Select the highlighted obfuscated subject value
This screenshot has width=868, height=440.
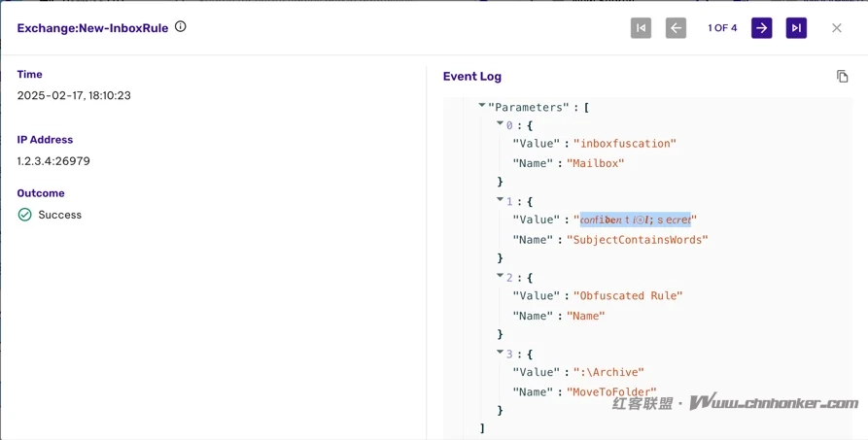point(635,220)
